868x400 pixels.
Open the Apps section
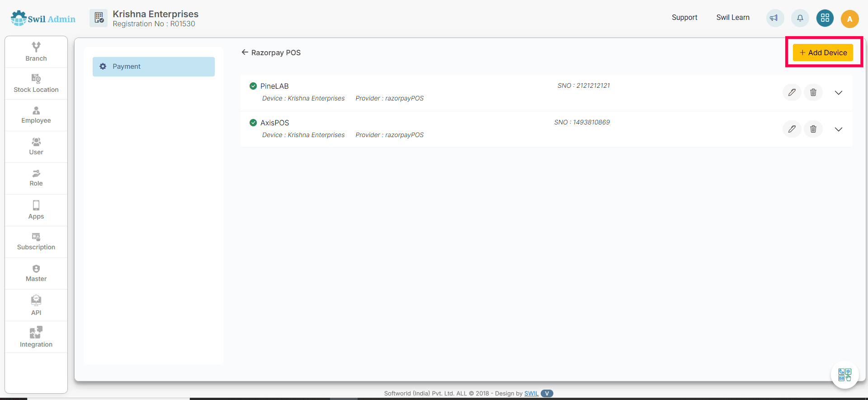(36, 210)
